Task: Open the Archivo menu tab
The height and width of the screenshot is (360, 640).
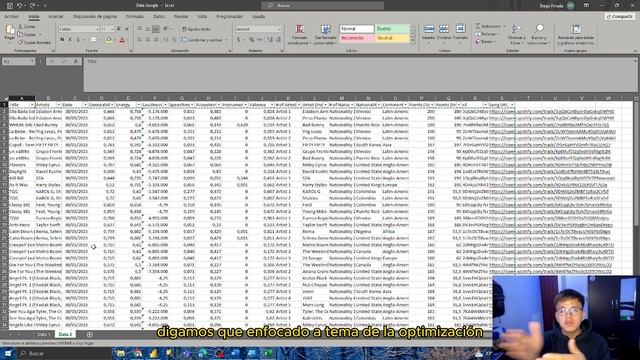Action: pos(11,17)
